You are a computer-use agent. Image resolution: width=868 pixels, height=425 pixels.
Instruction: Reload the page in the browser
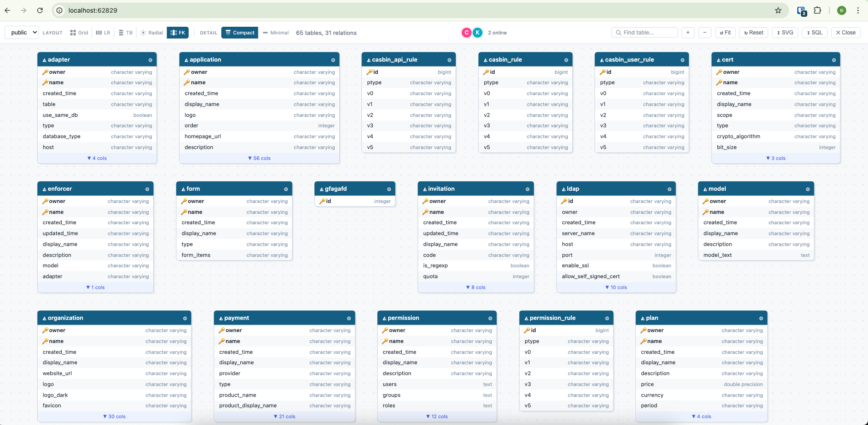(x=40, y=10)
